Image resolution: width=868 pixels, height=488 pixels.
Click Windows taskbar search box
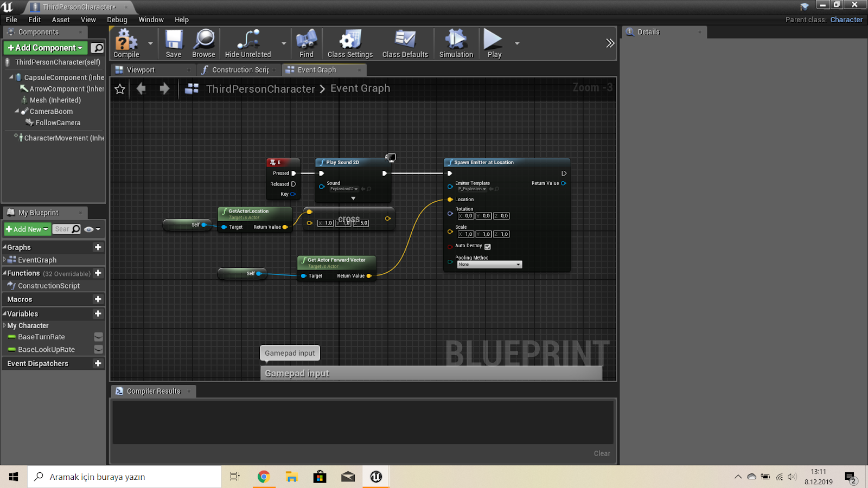125,477
